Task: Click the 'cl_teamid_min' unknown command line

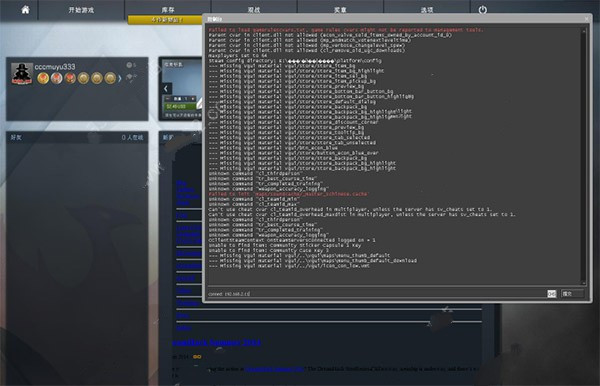Action: point(254,199)
